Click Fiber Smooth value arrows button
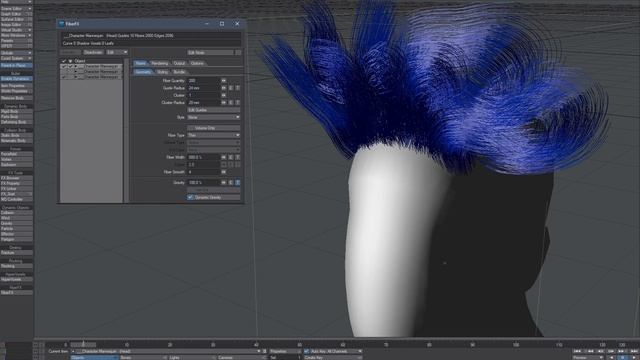Viewport: 640px width, 360px height. (224, 172)
